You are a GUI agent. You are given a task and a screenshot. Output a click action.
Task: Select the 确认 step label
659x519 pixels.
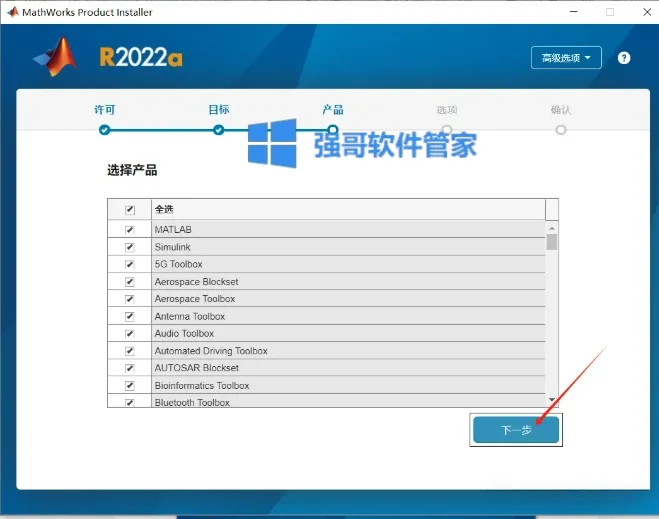[561, 110]
